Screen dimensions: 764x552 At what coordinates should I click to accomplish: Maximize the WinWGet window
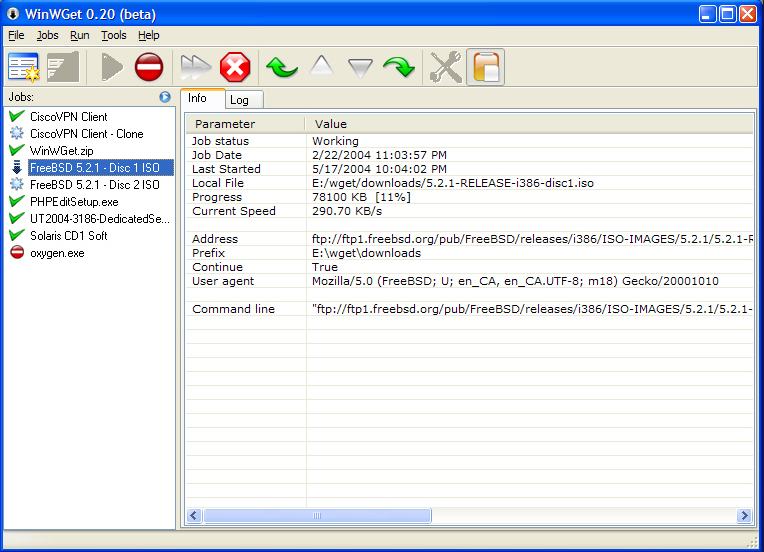(x=727, y=14)
